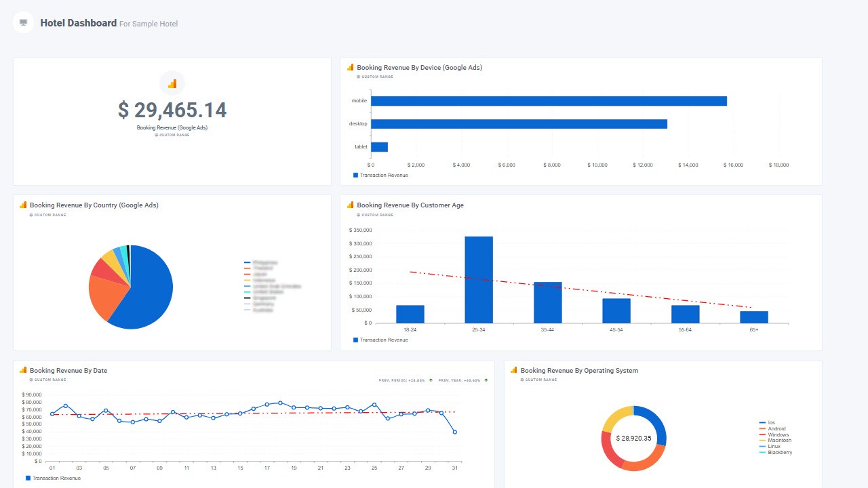Select the 35-44 age group bar
The height and width of the screenshot is (488, 868).
pyautogui.click(x=548, y=303)
